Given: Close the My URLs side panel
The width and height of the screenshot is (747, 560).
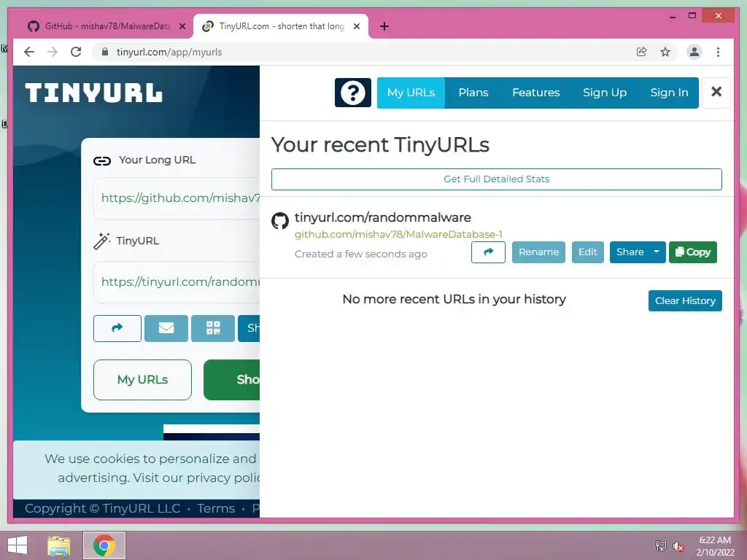Looking at the screenshot, I should 716,92.
